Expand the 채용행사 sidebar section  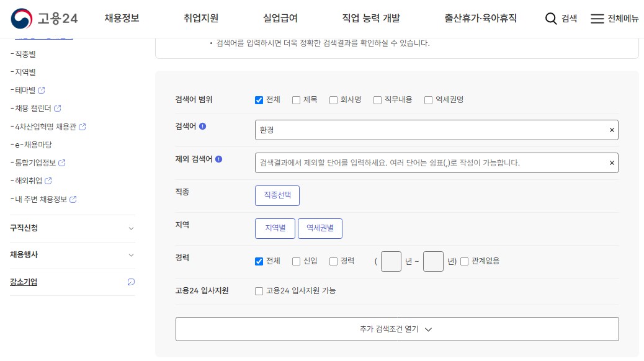[x=71, y=255]
